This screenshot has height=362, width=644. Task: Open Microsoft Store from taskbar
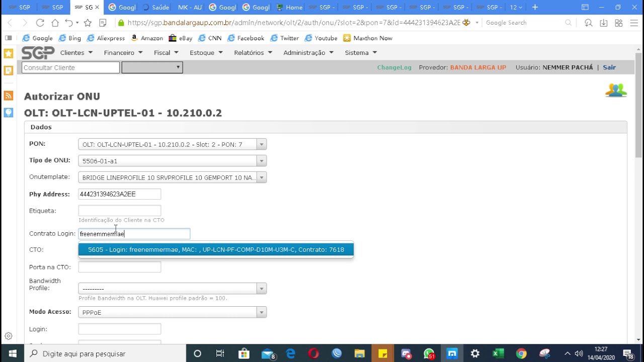tap(244, 353)
